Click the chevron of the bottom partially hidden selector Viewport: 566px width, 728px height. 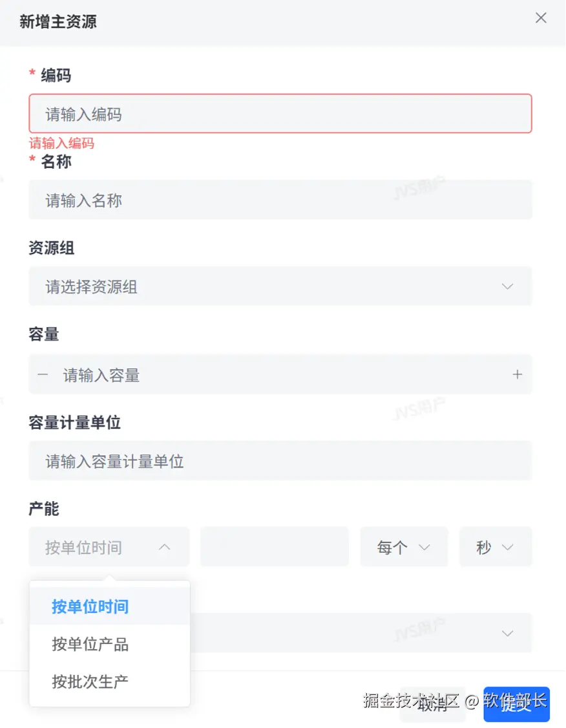click(508, 634)
